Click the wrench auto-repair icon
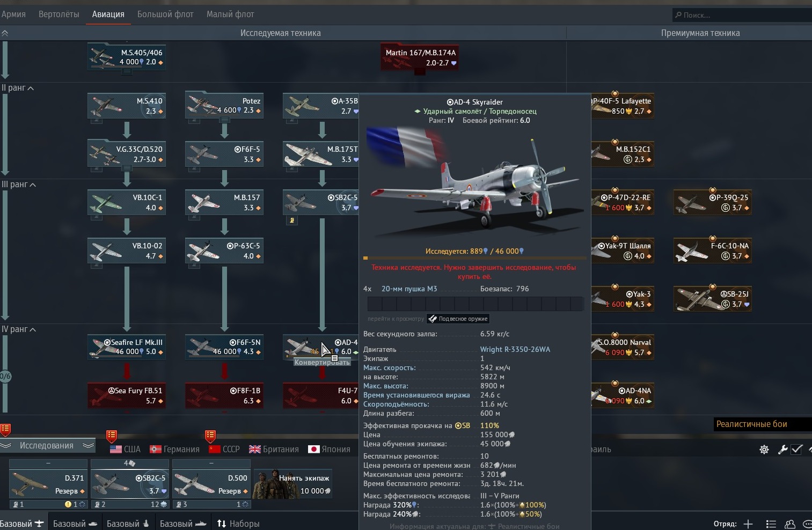The width and height of the screenshot is (812, 530). tap(782, 450)
